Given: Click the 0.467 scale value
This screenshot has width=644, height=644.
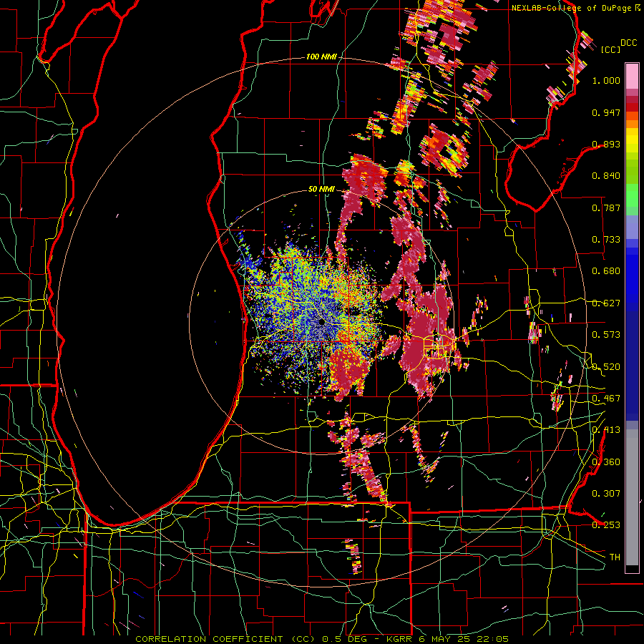Looking at the screenshot, I should click(x=606, y=399).
